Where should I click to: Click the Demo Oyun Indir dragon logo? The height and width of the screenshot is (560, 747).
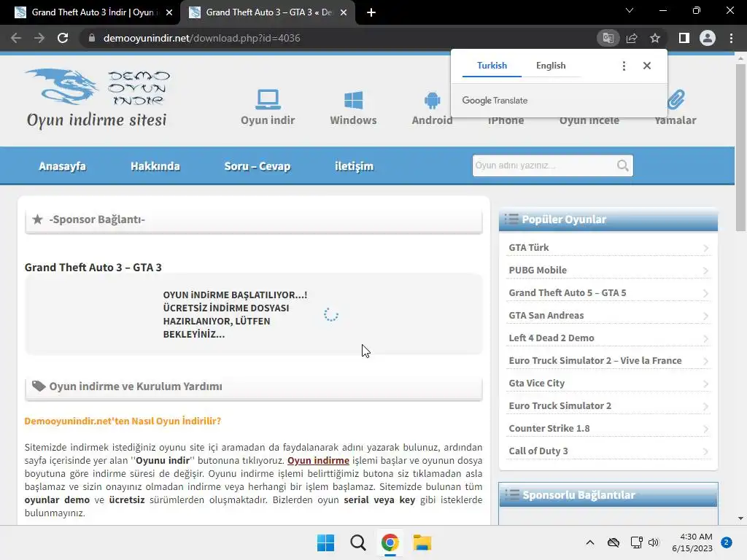[97, 98]
